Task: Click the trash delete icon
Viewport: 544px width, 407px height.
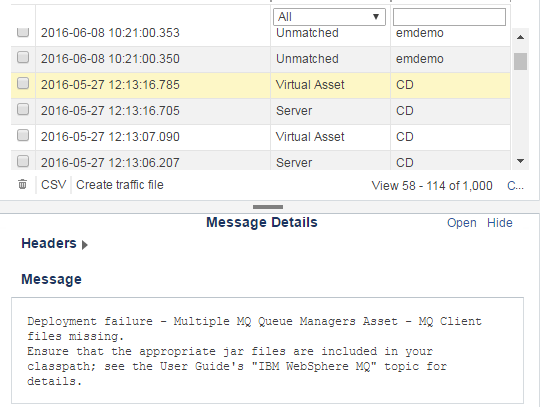Action: pyautogui.click(x=23, y=184)
